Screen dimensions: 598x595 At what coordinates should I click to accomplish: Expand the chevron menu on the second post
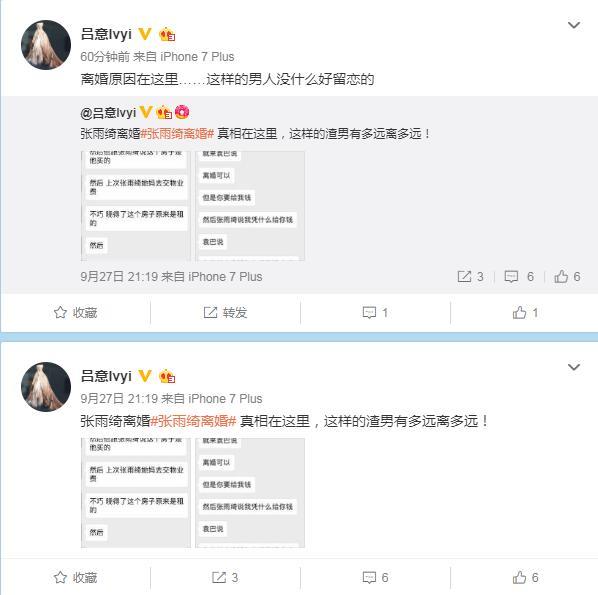click(x=574, y=367)
